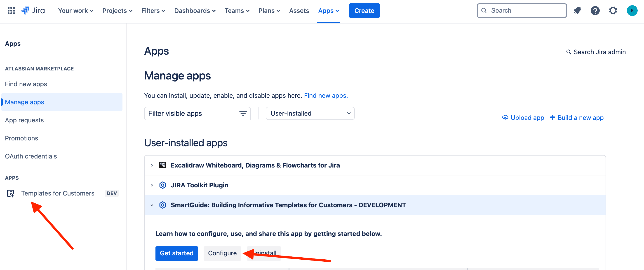This screenshot has width=644, height=270.
Task: Open the Apps top navigation menu
Action: coord(329,10)
